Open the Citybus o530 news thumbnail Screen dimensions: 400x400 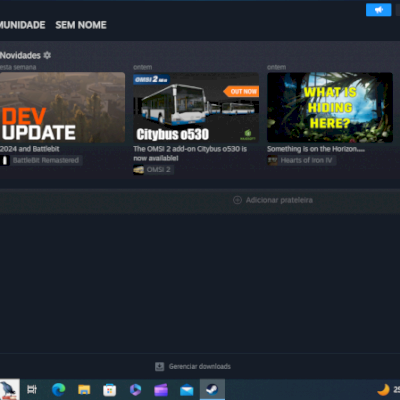coord(196,107)
